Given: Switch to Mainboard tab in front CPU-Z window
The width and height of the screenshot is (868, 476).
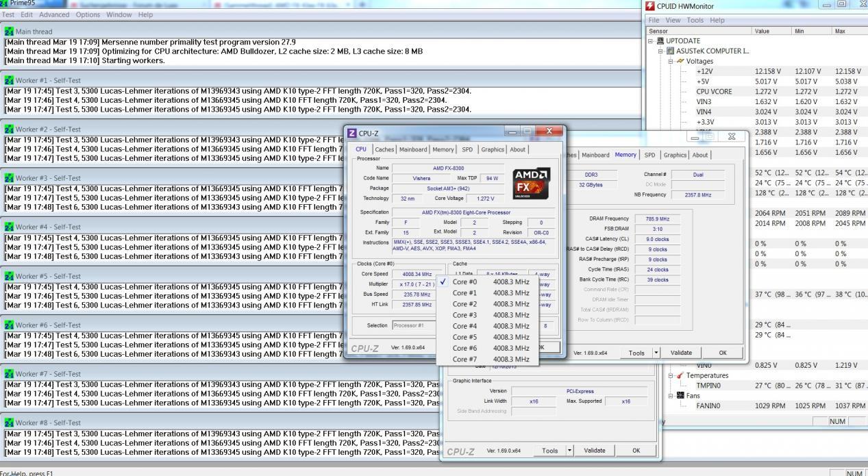Looking at the screenshot, I should (x=413, y=149).
